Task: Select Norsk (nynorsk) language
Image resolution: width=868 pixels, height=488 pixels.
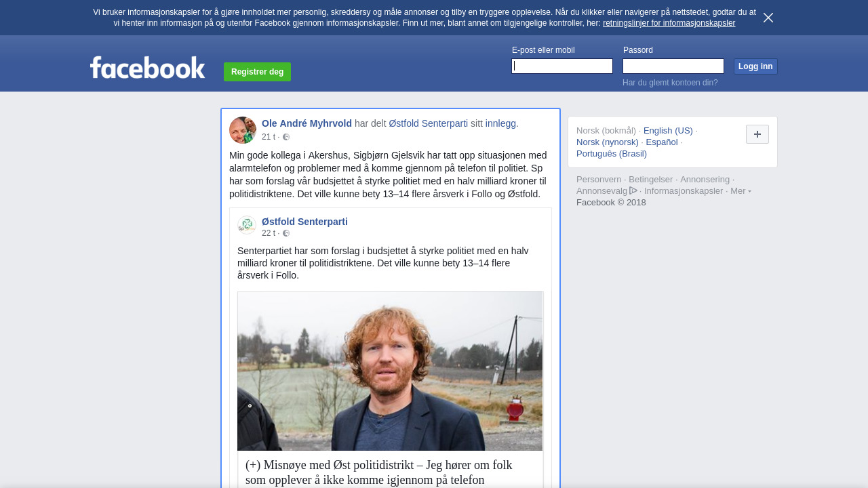Action: (x=608, y=142)
